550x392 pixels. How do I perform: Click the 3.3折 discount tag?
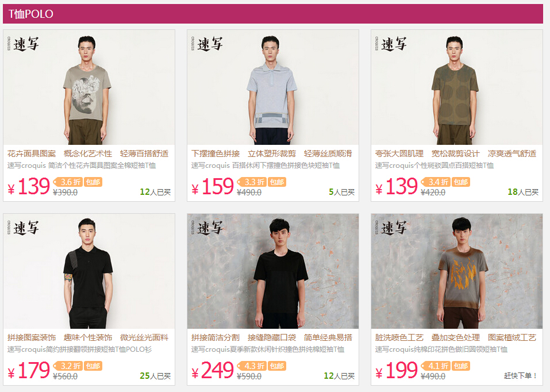tap(252, 182)
